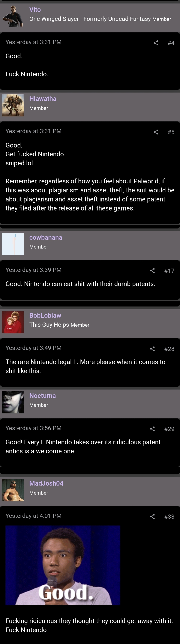Viewport: 180px width, 644px height.
Task: Share MadJosh04's post #33
Action: click(152, 517)
